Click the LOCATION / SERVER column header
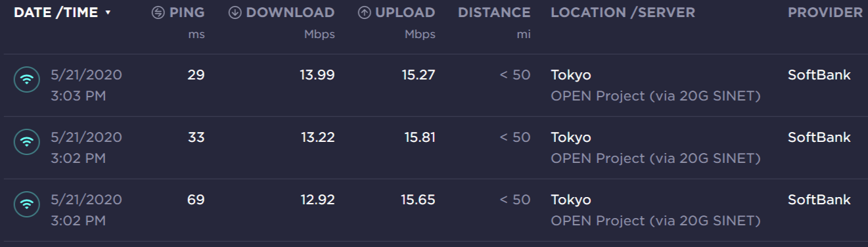868x247 pixels. point(623,12)
